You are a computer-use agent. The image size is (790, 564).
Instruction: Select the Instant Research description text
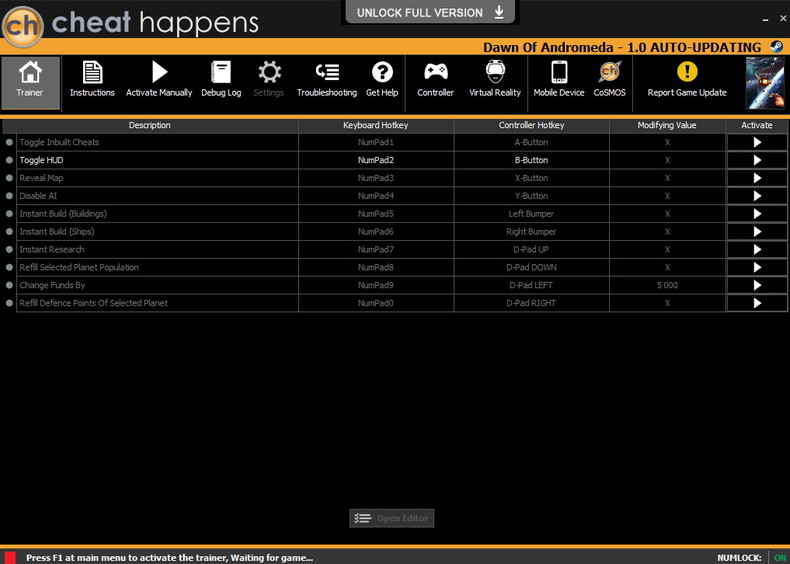coord(52,249)
